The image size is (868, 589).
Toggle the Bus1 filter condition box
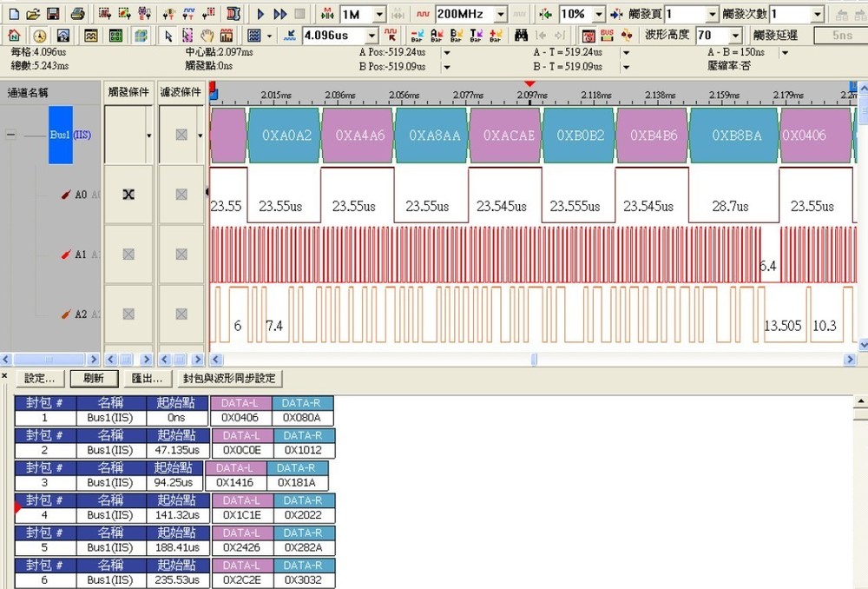click(x=181, y=135)
